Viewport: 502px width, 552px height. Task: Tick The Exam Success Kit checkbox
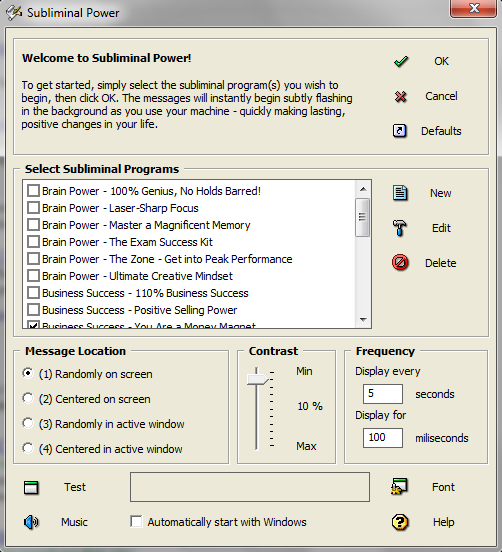click(x=33, y=242)
